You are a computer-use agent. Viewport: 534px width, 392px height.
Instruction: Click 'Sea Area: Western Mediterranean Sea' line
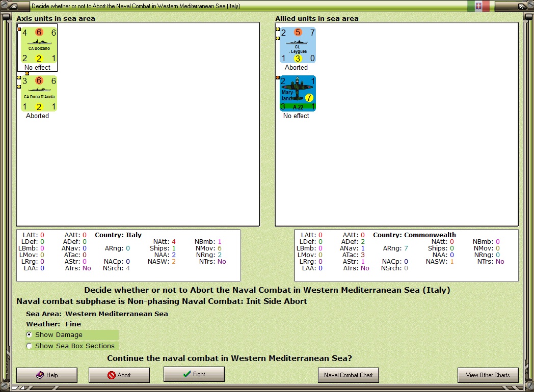pyautogui.click(x=97, y=314)
